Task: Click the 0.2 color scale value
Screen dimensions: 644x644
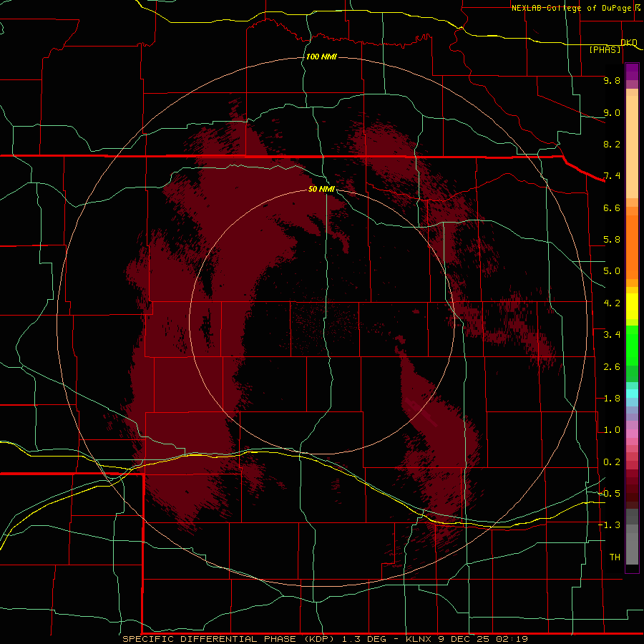Action: 612,462
